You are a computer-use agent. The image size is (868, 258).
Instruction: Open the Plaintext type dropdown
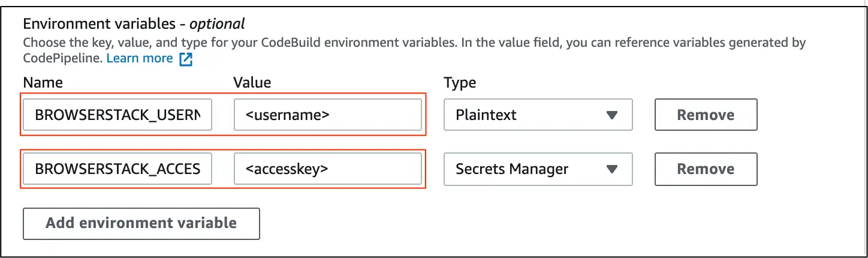(x=537, y=115)
